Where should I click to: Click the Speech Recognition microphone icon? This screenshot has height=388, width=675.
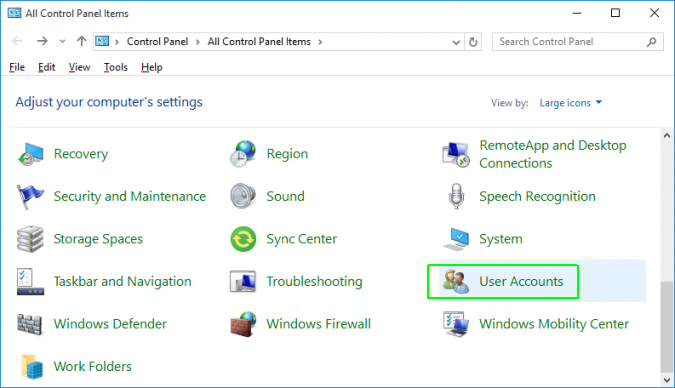456,196
